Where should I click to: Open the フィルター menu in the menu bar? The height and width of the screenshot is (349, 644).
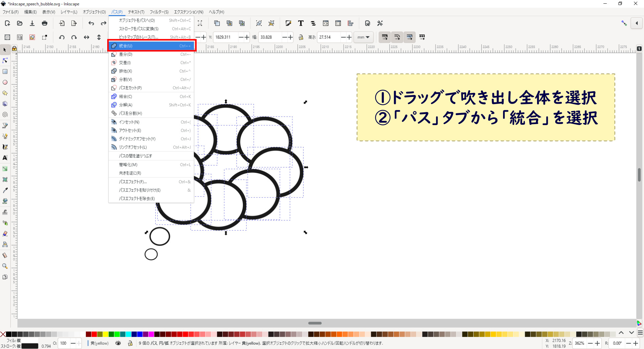click(x=159, y=12)
